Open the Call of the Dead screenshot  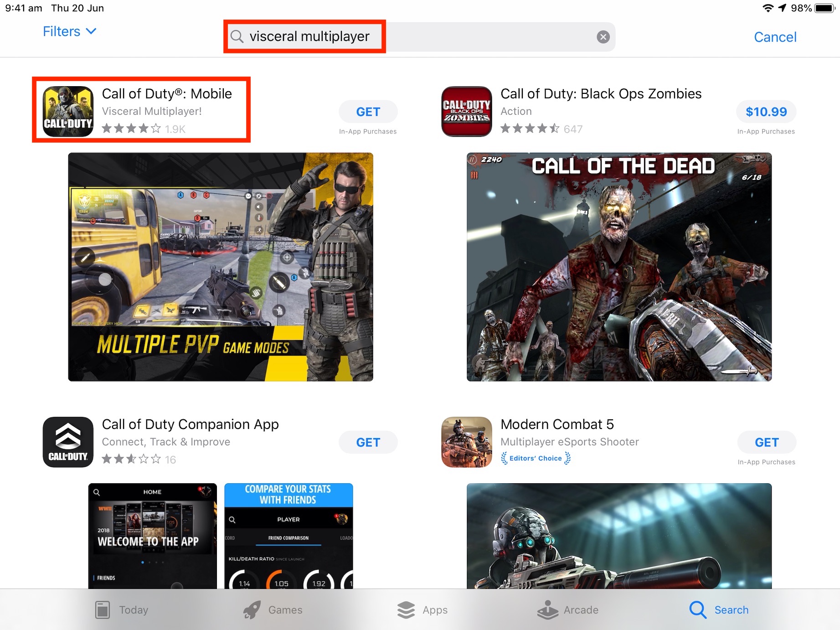tap(619, 267)
